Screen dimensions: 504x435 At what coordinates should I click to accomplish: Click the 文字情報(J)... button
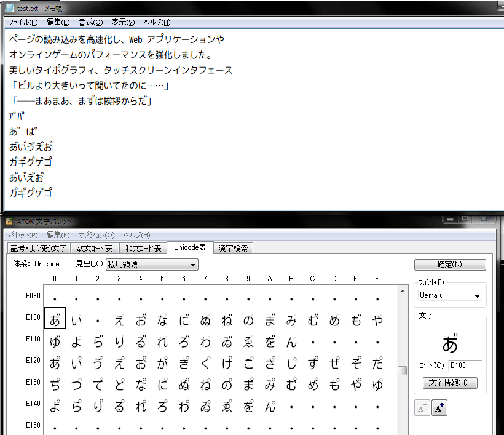[x=450, y=383]
